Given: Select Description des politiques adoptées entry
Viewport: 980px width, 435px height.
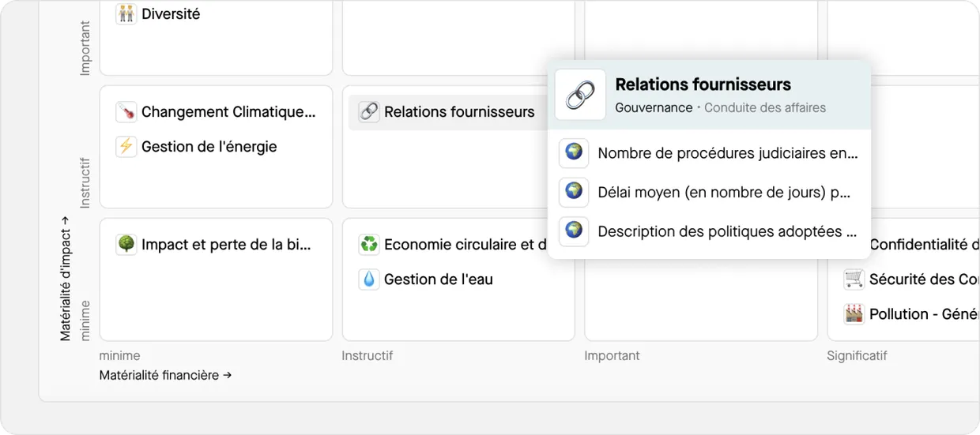Looking at the screenshot, I should [727, 232].
